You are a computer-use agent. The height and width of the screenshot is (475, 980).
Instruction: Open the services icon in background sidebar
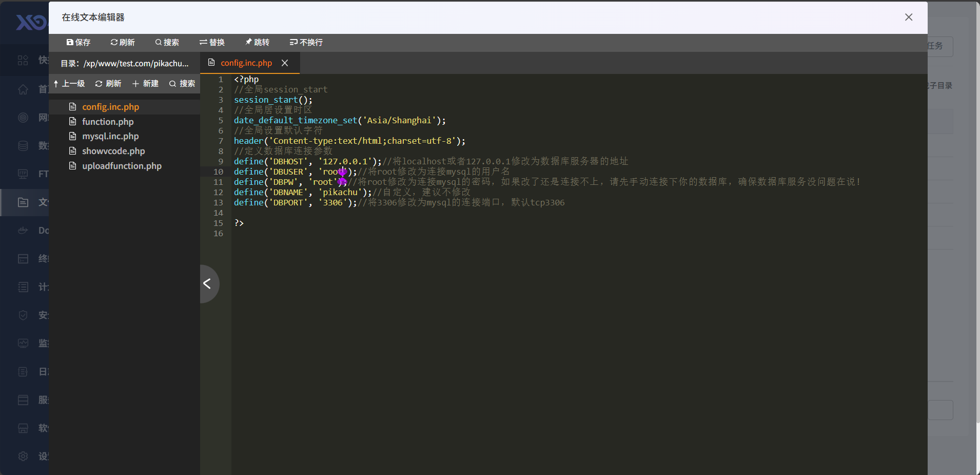23,400
